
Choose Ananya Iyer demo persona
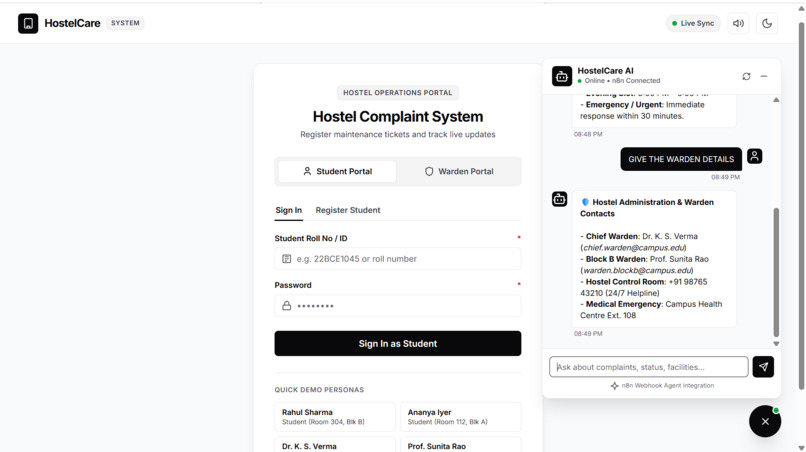coord(461,417)
